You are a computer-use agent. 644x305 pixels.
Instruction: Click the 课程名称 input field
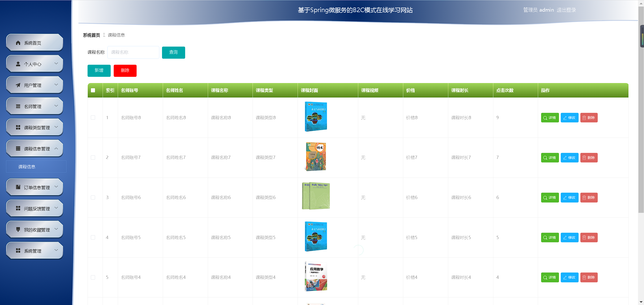[133, 52]
